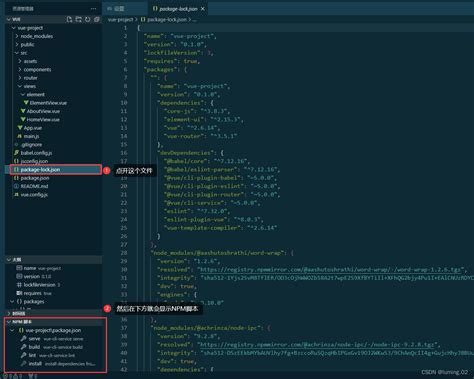The height and width of the screenshot is (379, 474).
Task: Click the Babel icon beside babel.config.js
Action: coord(16,153)
